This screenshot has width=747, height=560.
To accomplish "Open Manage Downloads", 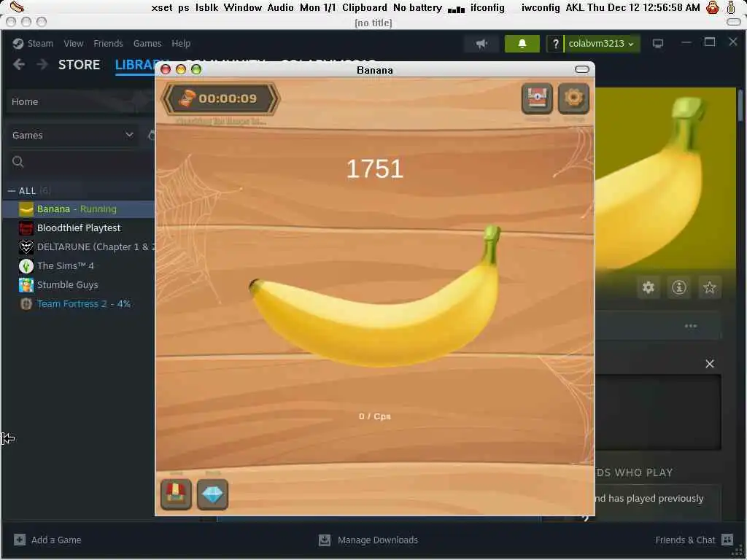I will (368, 540).
